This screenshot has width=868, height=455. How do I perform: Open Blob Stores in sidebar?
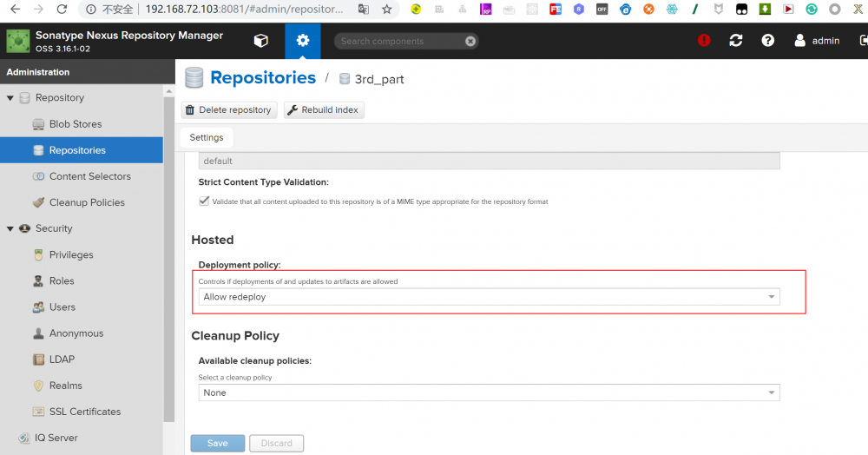(x=76, y=124)
